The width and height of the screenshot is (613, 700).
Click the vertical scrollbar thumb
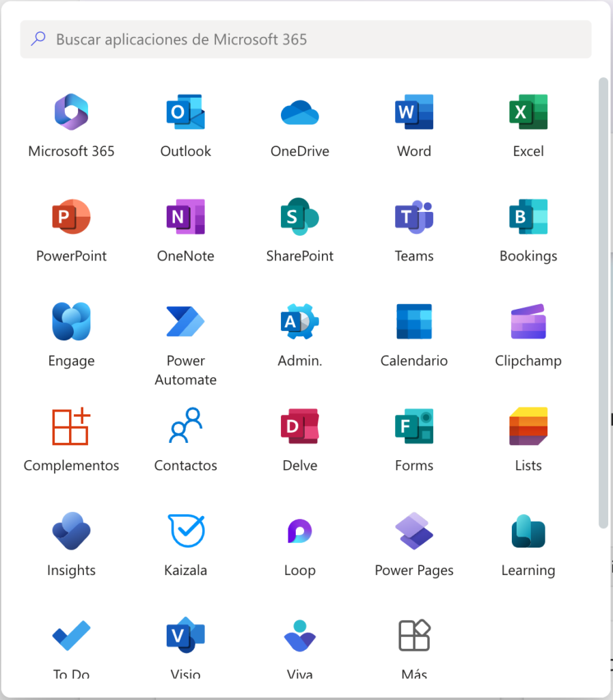[603, 303]
